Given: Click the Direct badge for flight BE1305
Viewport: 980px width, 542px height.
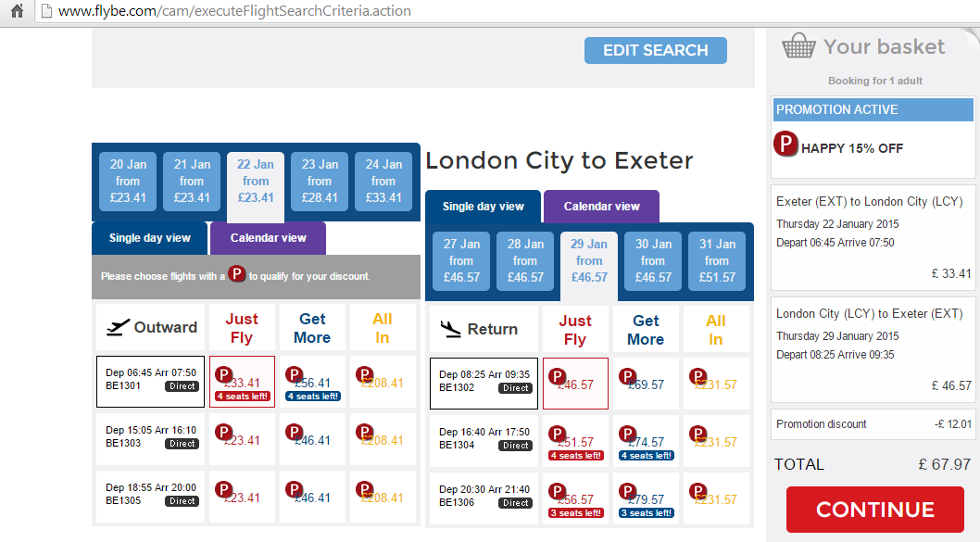Looking at the screenshot, I should pyautogui.click(x=182, y=501).
